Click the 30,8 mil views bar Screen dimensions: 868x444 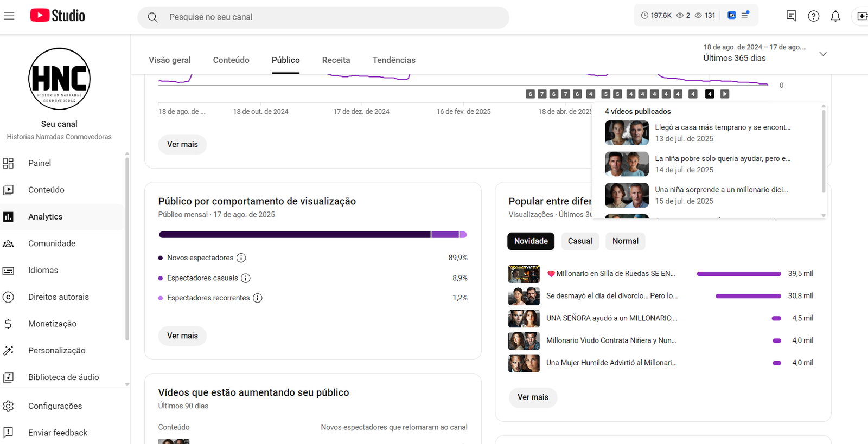[x=748, y=296]
